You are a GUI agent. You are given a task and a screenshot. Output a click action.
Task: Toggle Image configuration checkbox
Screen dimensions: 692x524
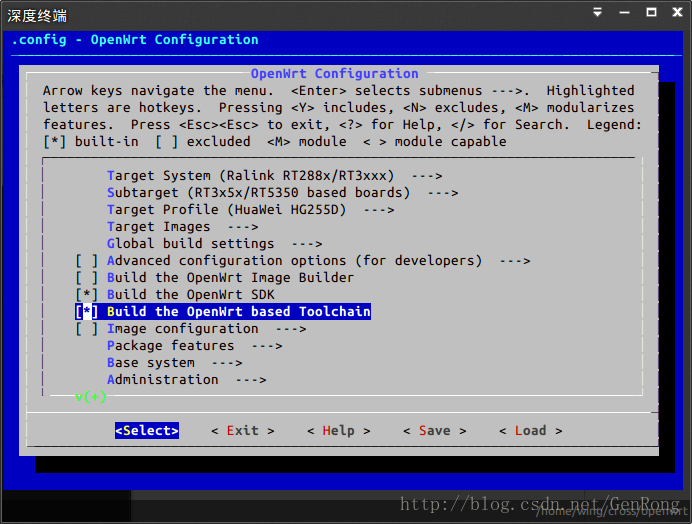(x=86, y=329)
